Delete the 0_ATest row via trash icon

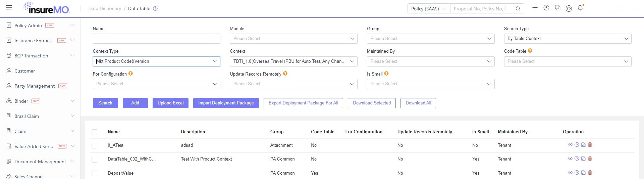(x=590, y=145)
